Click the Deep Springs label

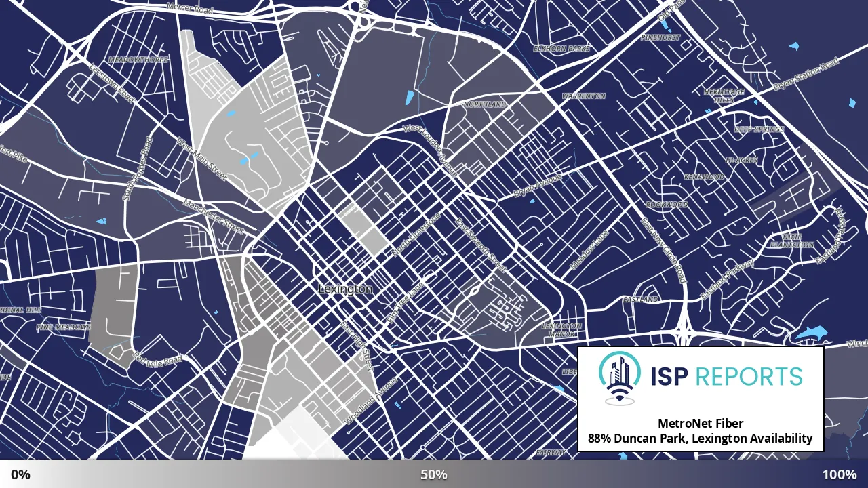(x=759, y=129)
